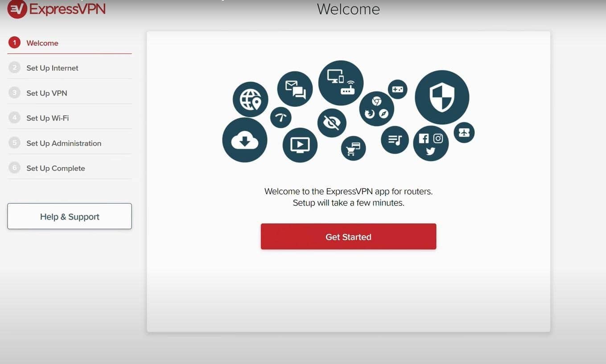This screenshot has width=606, height=364.
Task: Click the game controller icon
Action: [397, 89]
